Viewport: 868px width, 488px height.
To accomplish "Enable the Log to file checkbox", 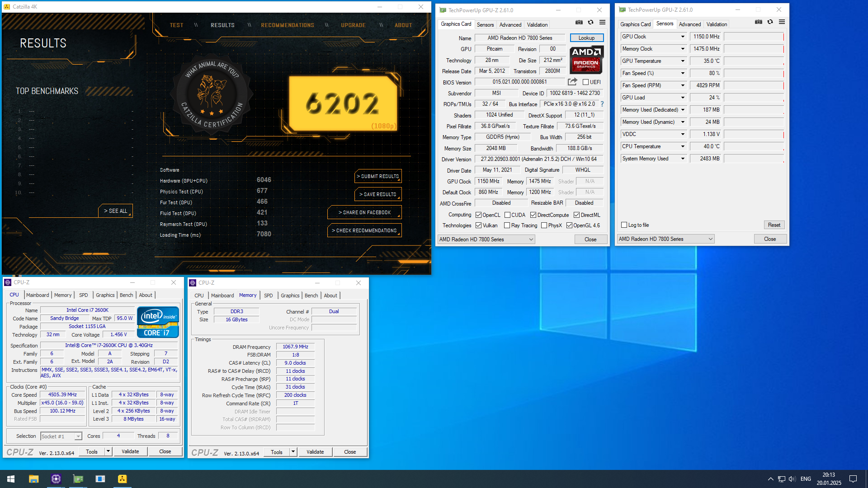I will click(x=624, y=225).
